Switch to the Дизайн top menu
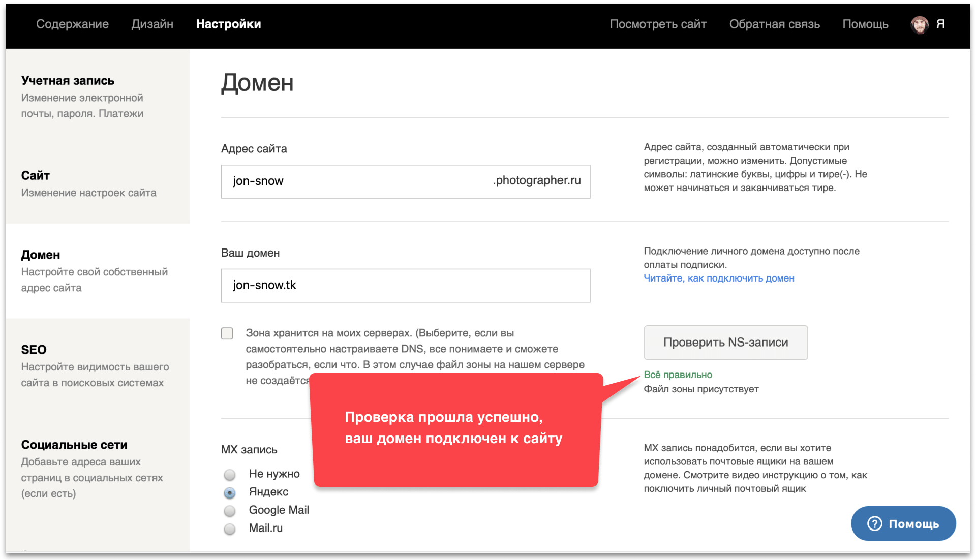 [152, 24]
